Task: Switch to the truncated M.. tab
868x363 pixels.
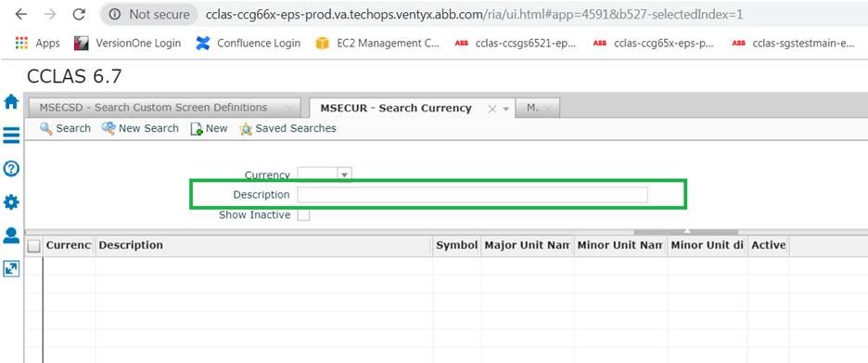Action: pyautogui.click(x=537, y=108)
